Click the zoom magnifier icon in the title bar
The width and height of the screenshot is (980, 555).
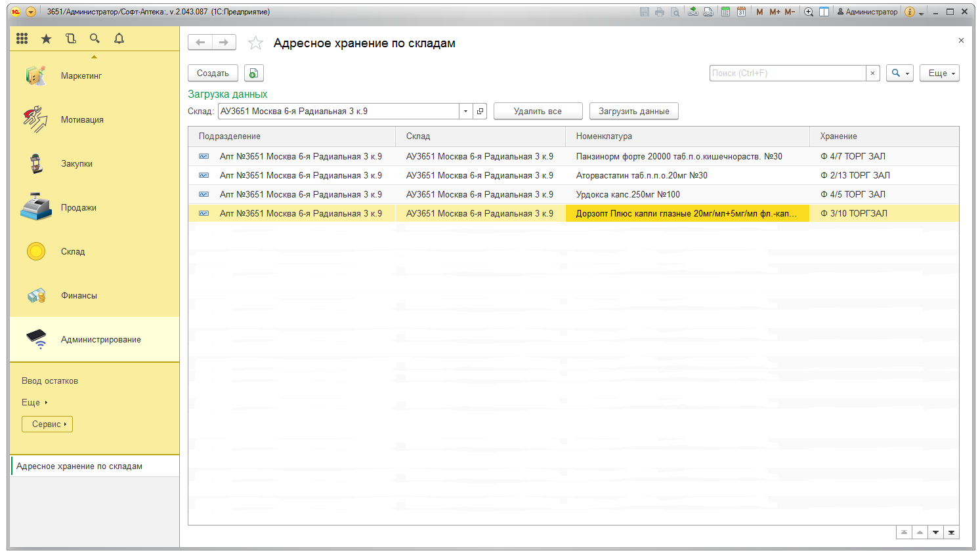coord(809,12)
